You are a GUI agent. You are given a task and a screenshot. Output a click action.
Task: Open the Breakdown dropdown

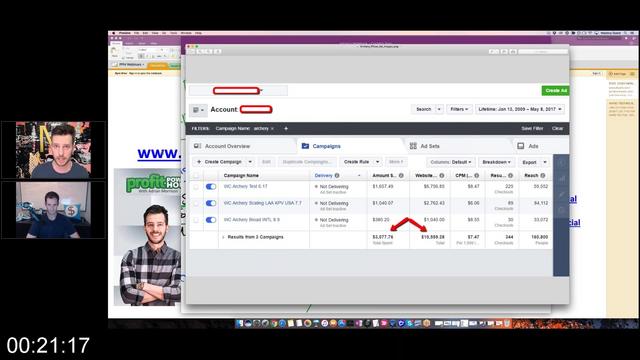pyautogui.click(x=496, y=162)
